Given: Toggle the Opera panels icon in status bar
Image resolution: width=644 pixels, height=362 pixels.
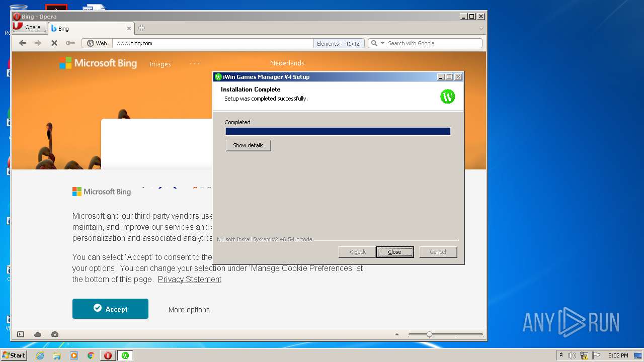Looking at the screenshot, I should [21, 334].
